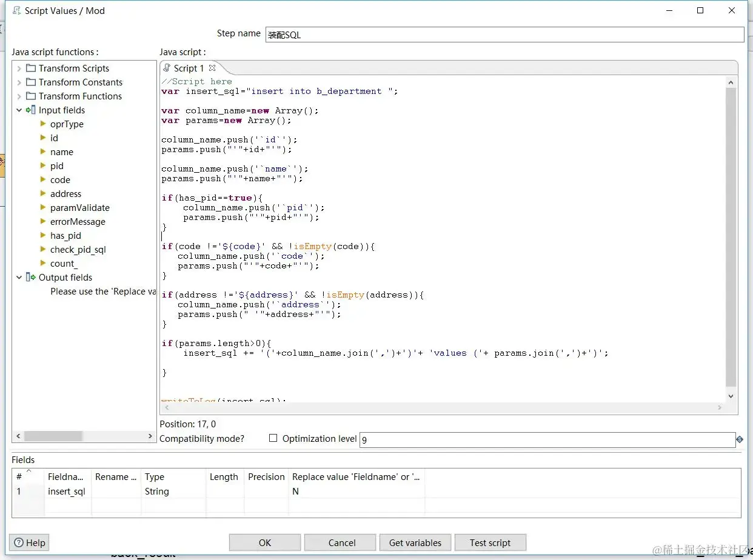Click the function tree right scroll arrow
This screenshot has height=560, width=753.
click(150, 436)
